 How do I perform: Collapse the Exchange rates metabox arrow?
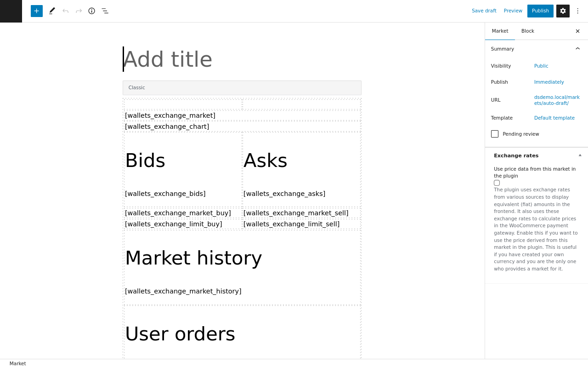[580, 155]
